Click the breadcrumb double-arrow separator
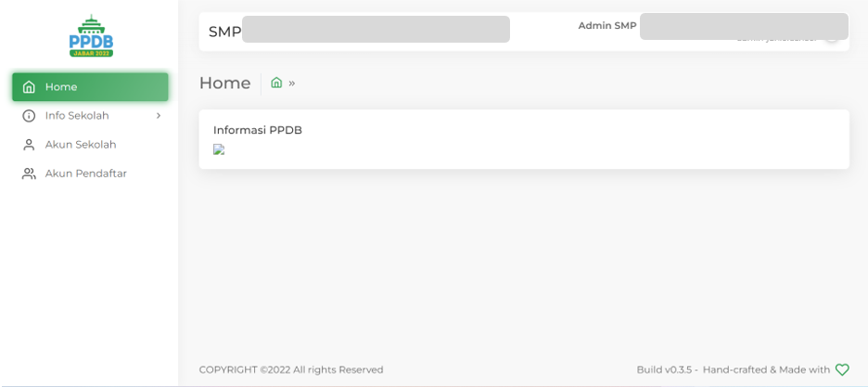The width and height of the screenshot is (868, 387). click(292, 83)
